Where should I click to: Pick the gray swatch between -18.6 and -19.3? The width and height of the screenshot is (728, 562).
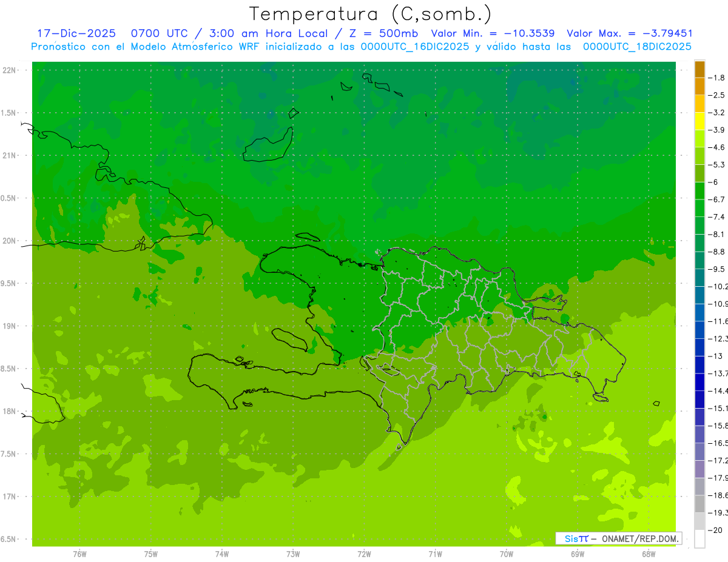pos(700,504)
